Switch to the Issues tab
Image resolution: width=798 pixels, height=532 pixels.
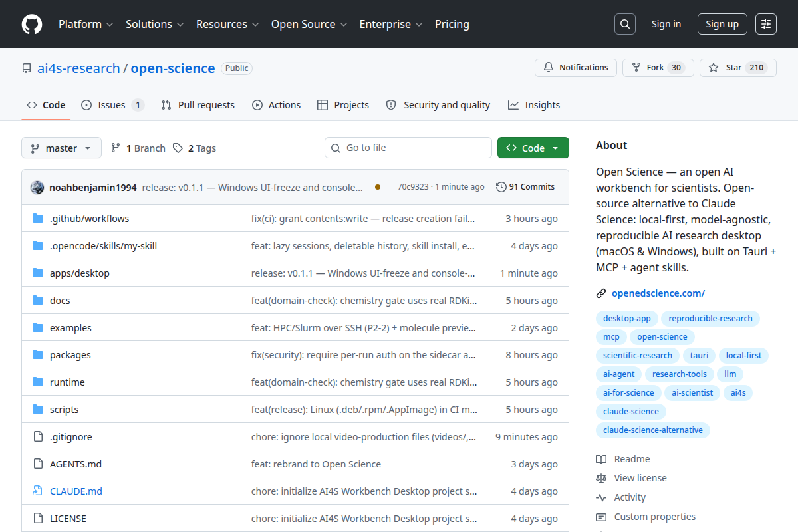click(112, 105)
